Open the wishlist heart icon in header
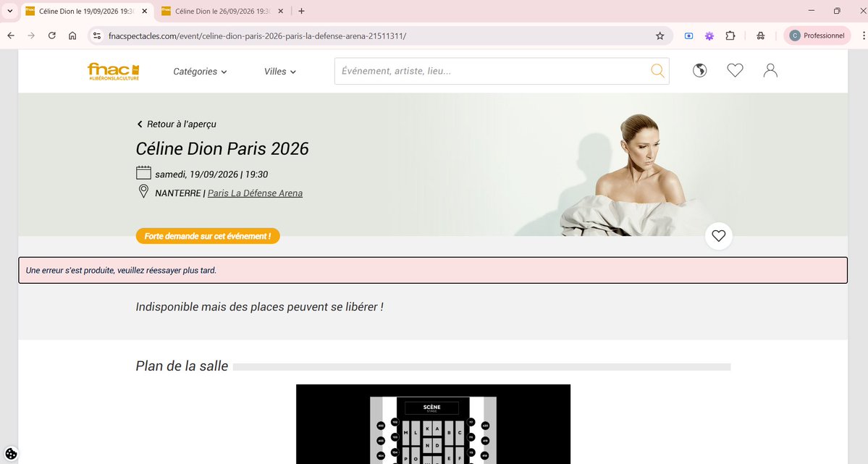Image resolution: width=868 pixels, height=464 pixels. (735, 70)
